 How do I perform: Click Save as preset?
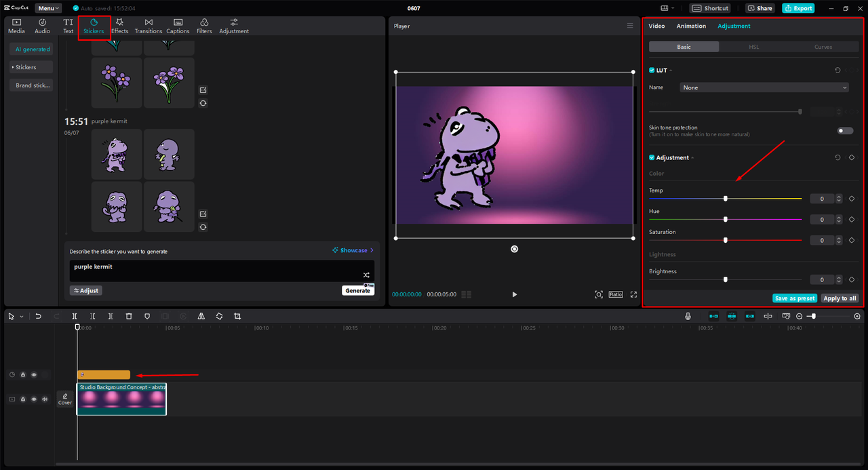795,298
